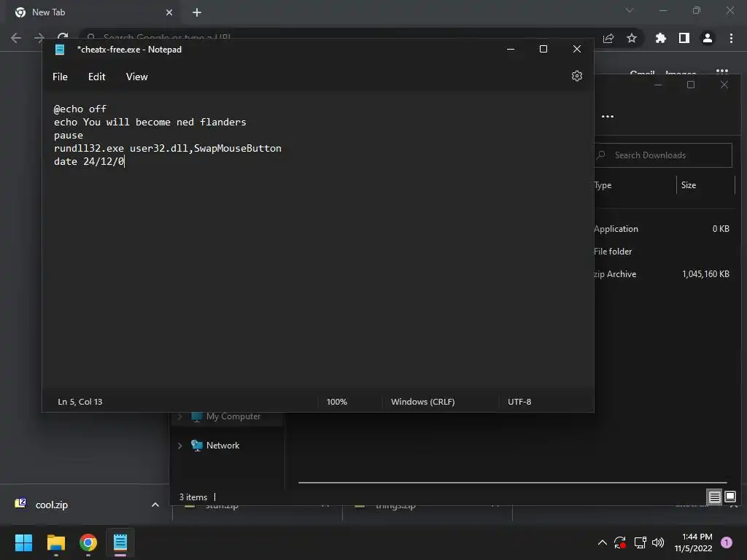Open Chrome three-dot menu
Image resolution: width=747 pixels, height=560 pixels.
pos(731,38)
